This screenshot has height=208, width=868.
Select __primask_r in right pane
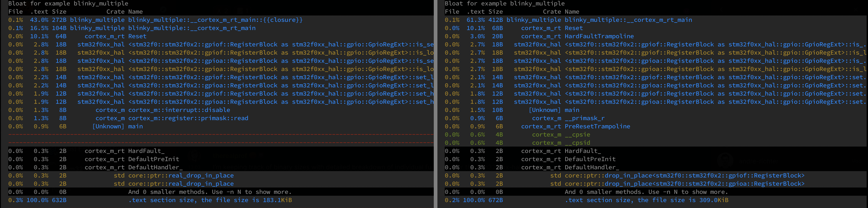[585, 118]
